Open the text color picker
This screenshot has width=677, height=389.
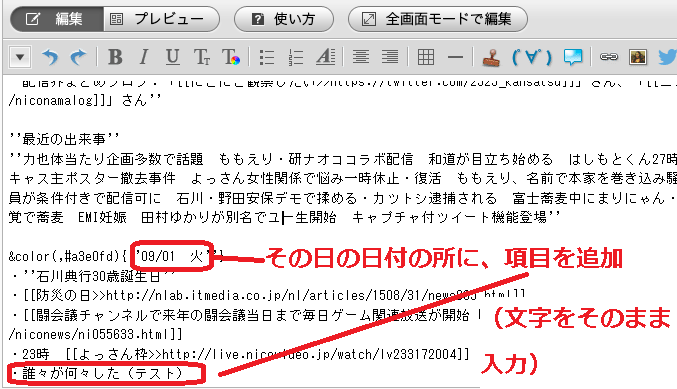[x=231, y=57]
